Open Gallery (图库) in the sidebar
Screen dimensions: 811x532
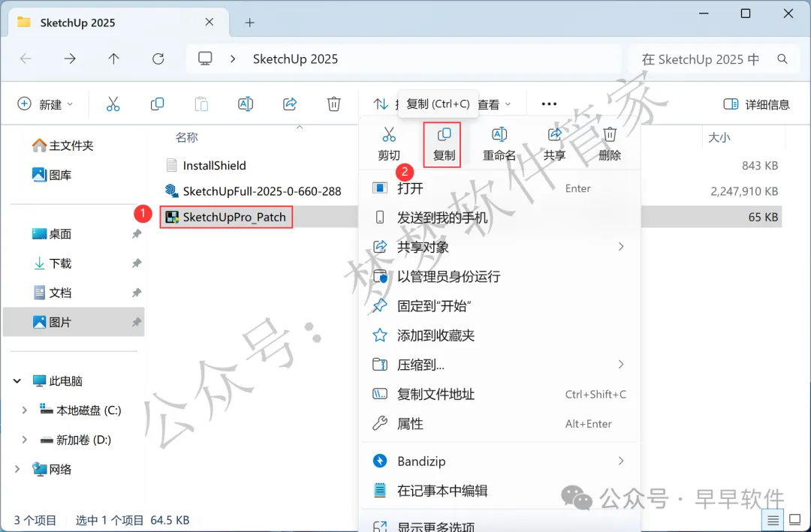[x=52, y=175]
